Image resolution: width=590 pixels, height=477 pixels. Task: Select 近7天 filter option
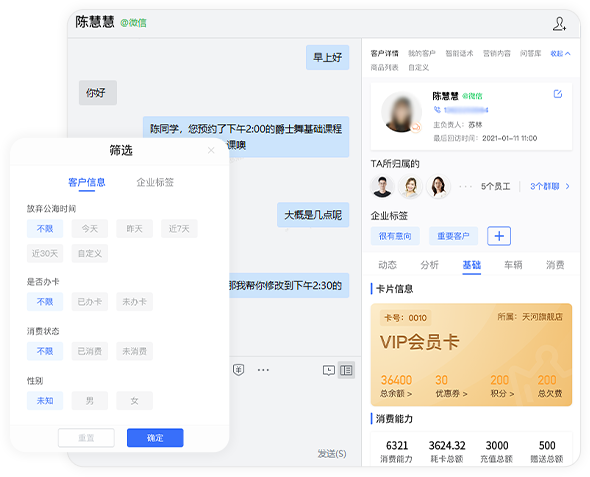(179, 228)
